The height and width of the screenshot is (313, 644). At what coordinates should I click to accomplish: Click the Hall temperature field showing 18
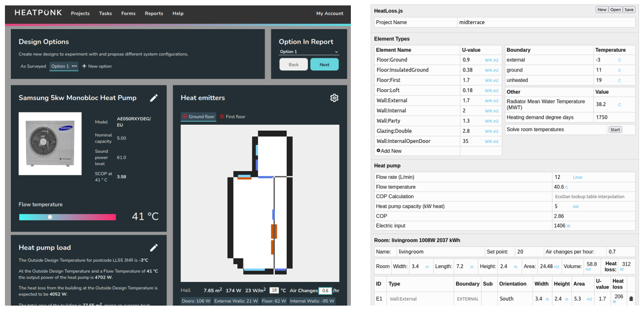click(x=274, y=290)
